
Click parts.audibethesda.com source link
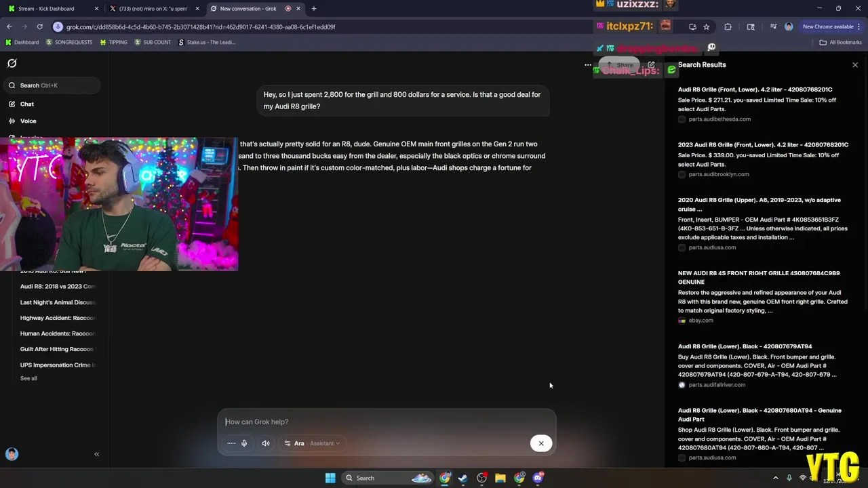pyautogui.click(x=719, y=119)
